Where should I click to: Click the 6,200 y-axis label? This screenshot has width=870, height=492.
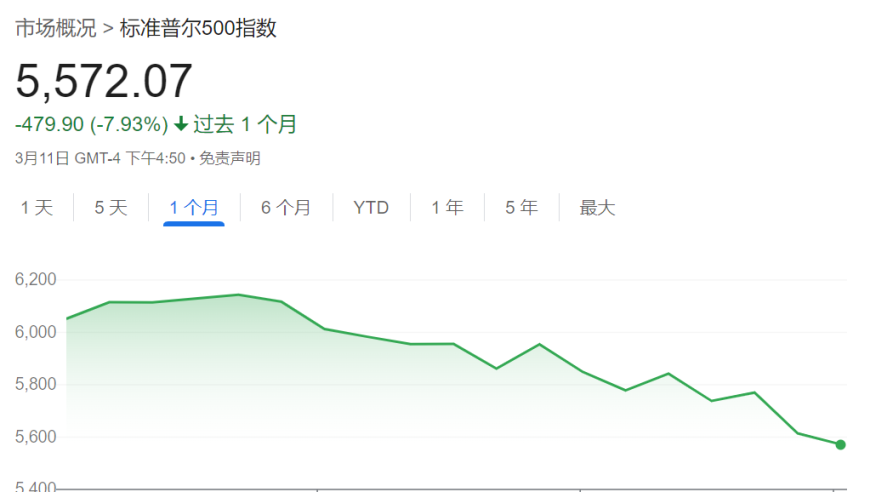(x=36, y=279)
